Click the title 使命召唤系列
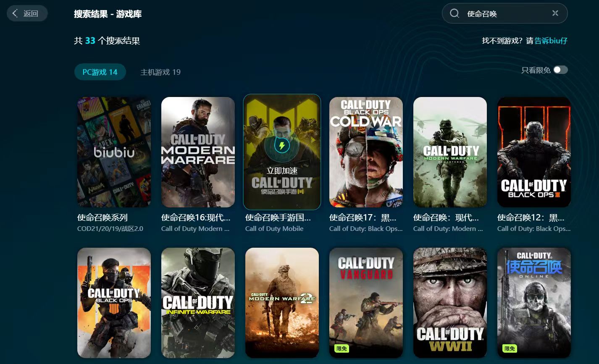Viewport: 599px width, 364px height. pos(102,217)
